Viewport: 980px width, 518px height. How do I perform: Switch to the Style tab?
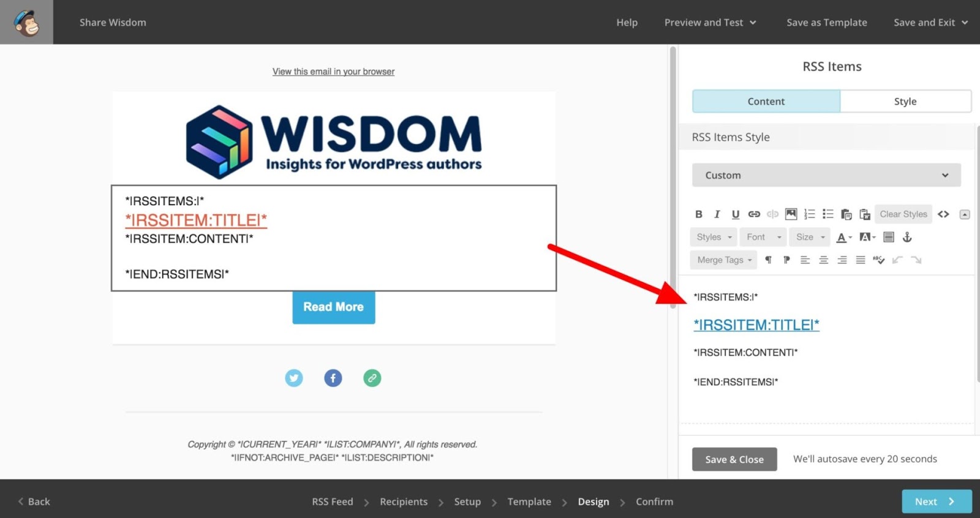point(905,102)
